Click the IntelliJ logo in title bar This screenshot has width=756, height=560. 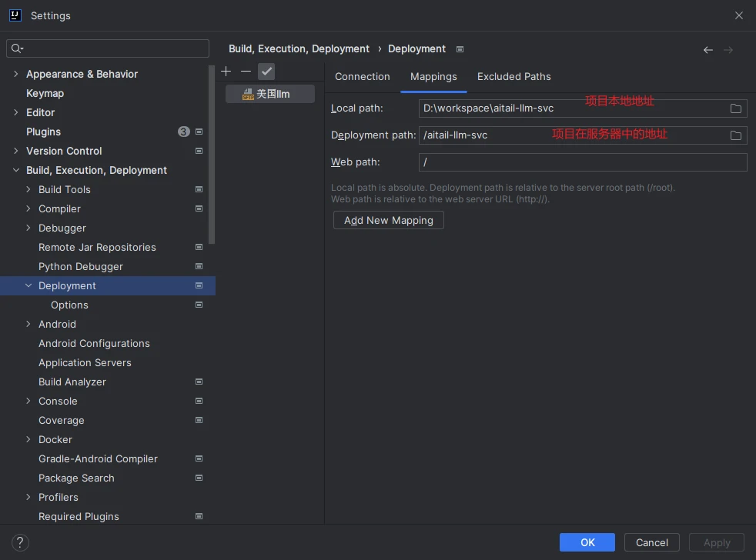(15, 15)
